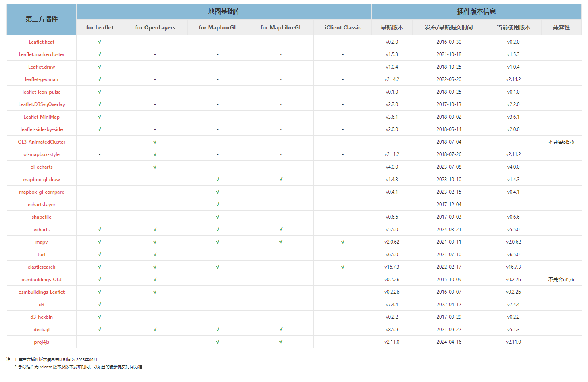
Task: Click the for OpenLayers column header
Action: point(155,27)
